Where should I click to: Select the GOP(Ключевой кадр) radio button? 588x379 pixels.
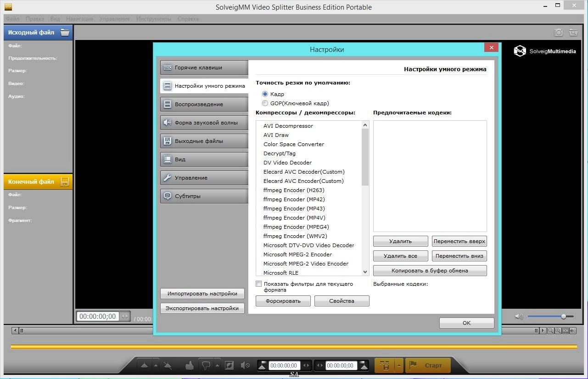point(265,103)
